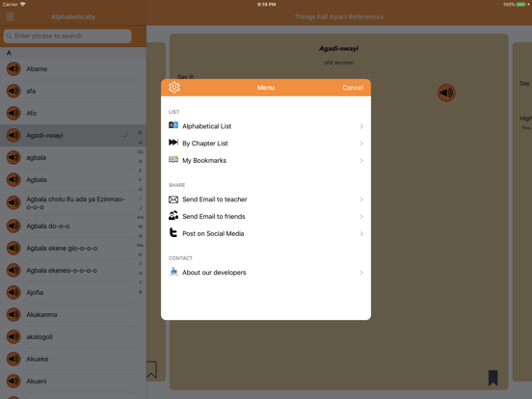The height and width of the screenshot is (399, 532).
Task: Click the By Chapter fast-forward icon
Action: click(x=173, y=143)
